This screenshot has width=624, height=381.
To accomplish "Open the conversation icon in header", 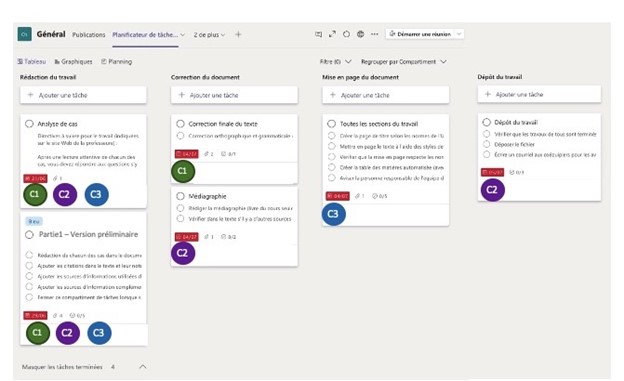I will [x=318, y=34].
